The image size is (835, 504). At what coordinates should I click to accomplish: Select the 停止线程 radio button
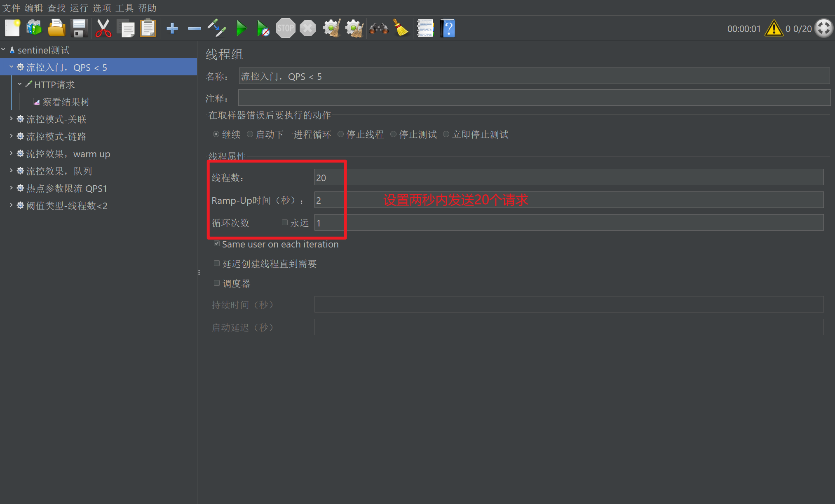(340, 134)
